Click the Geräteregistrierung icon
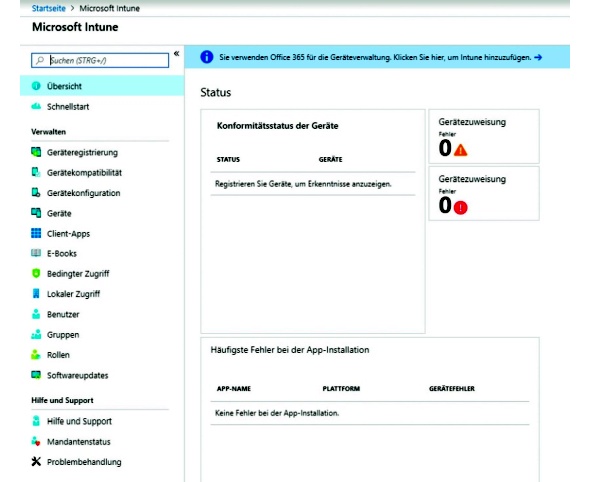Image resolution: width=590 pixels, height=482 pixels. click(36, 152)
